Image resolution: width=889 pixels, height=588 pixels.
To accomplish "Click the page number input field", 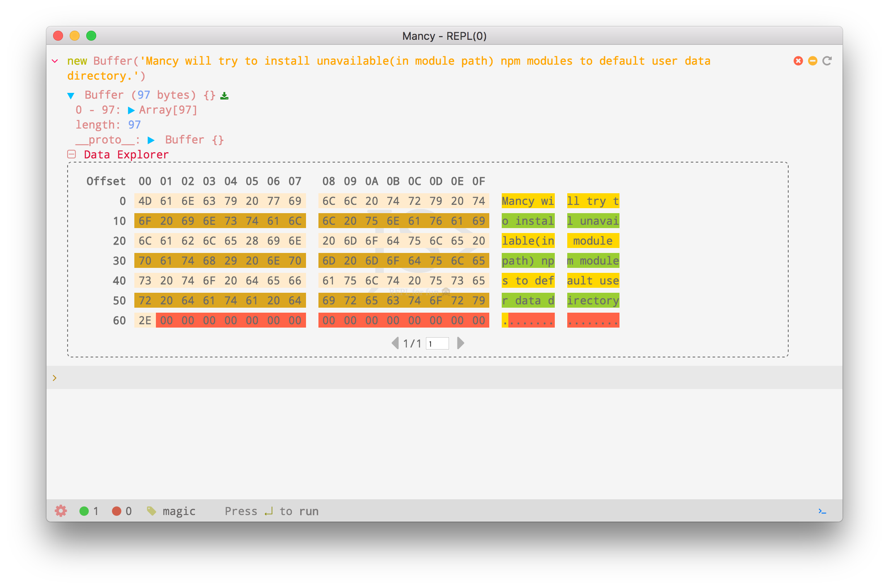I will tap(437, 343).
